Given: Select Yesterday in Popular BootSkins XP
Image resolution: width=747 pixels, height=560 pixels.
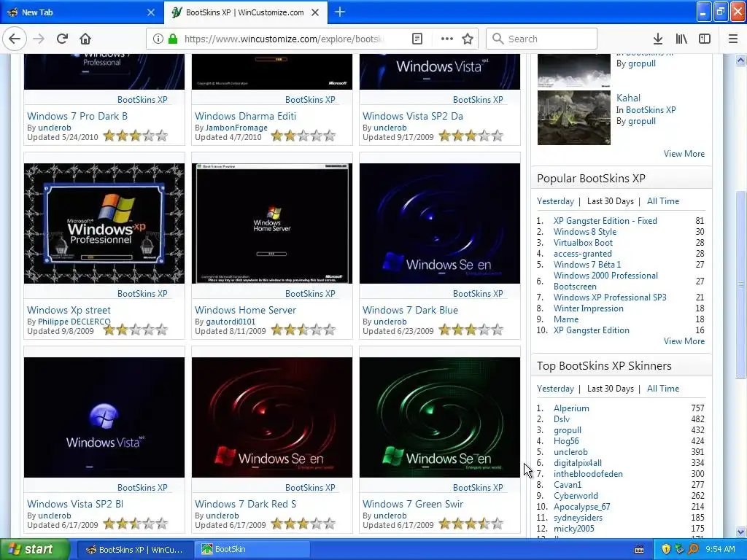Looking at the screenshot, I should point(555,201).
